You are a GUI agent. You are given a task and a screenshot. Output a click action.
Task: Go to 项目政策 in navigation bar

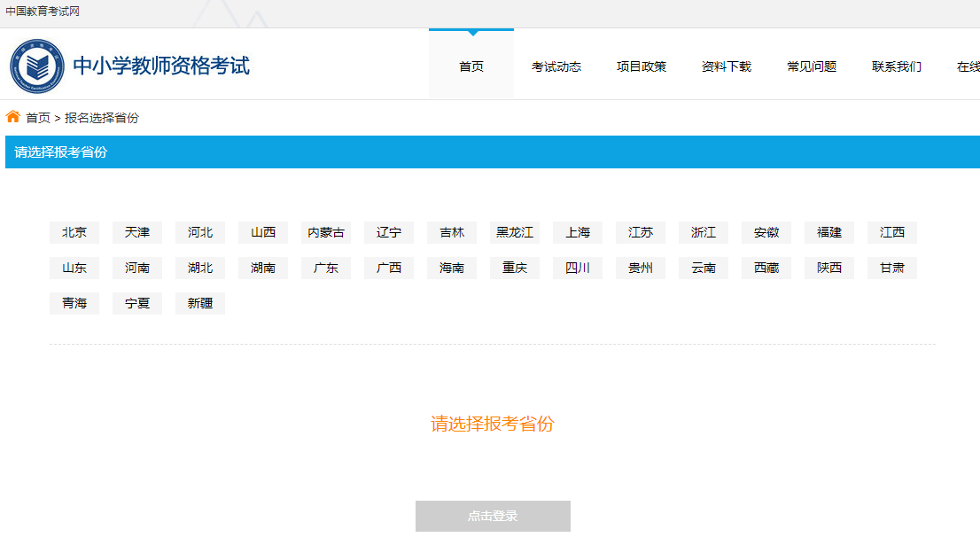pyautogui.click(x=642, y=66)
